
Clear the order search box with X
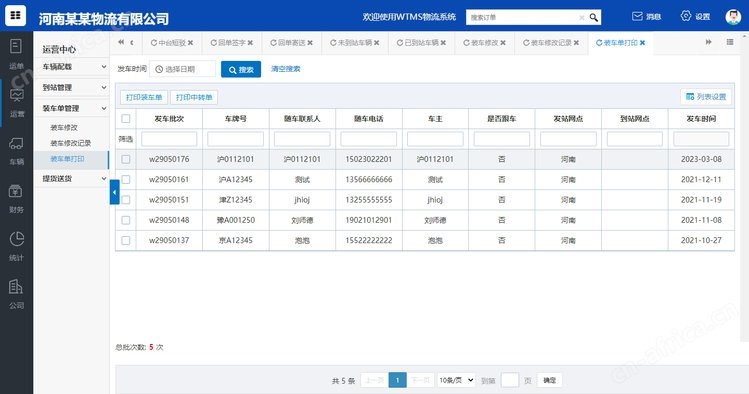581,18
